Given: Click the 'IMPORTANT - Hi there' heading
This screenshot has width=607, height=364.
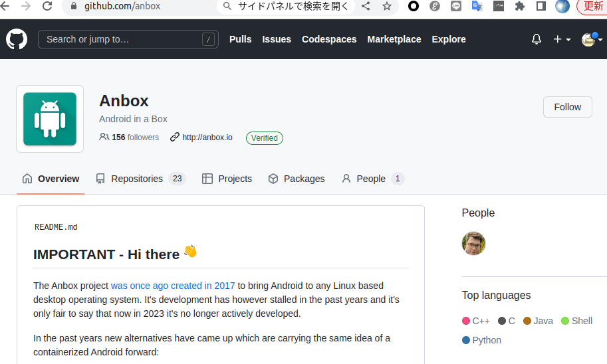Looking at the screenshot, I should (x=115, y=254).
